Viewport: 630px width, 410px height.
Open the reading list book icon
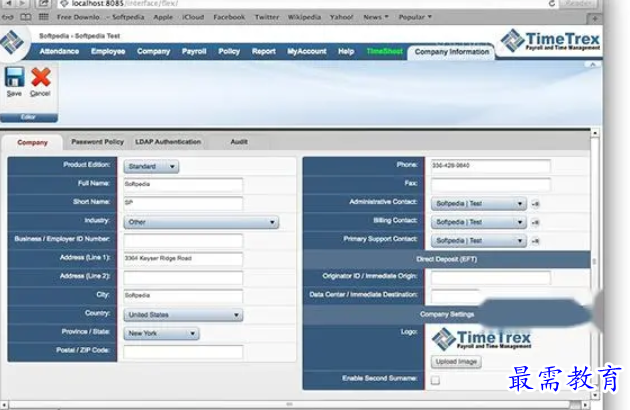click(x=26, y=17)
